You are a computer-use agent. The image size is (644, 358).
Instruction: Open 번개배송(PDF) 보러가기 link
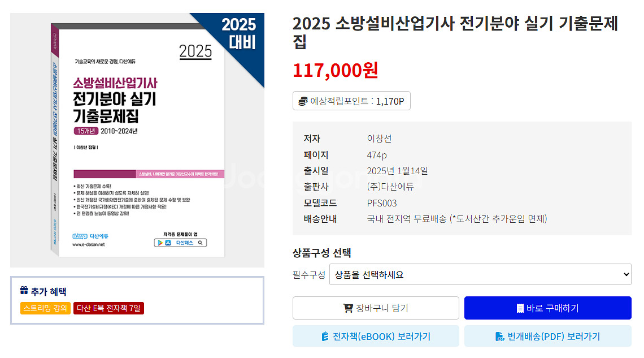547,337
